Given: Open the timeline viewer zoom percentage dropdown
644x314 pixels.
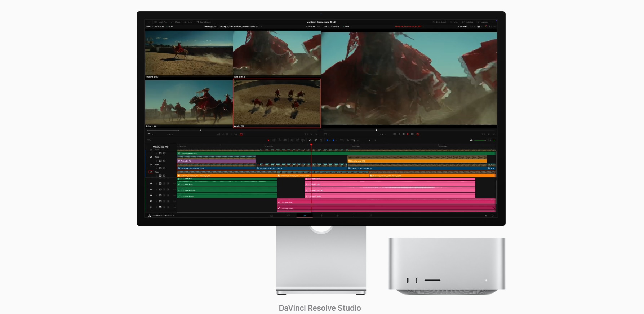Looking at the screenshot, I should pos(326,26).
